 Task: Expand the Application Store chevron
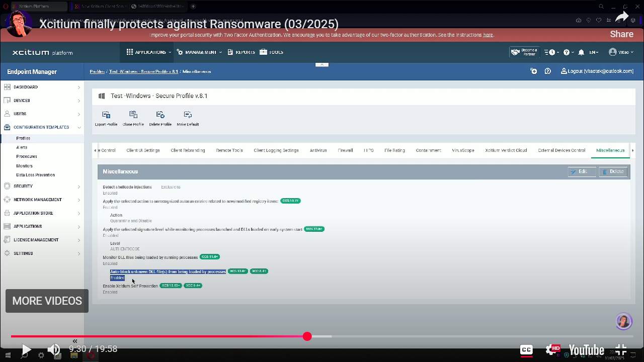click(79, 213)
